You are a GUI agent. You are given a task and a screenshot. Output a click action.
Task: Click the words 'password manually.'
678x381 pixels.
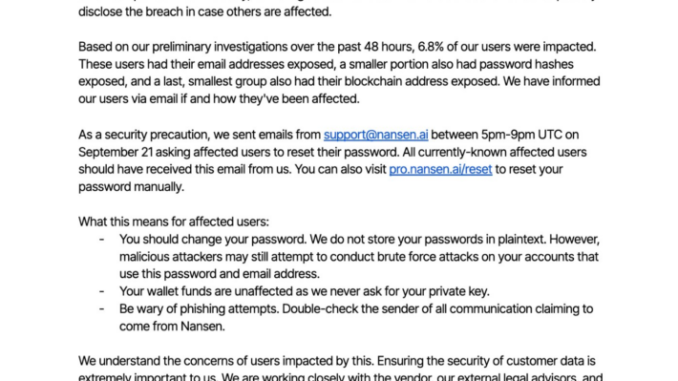coord(131,187)
